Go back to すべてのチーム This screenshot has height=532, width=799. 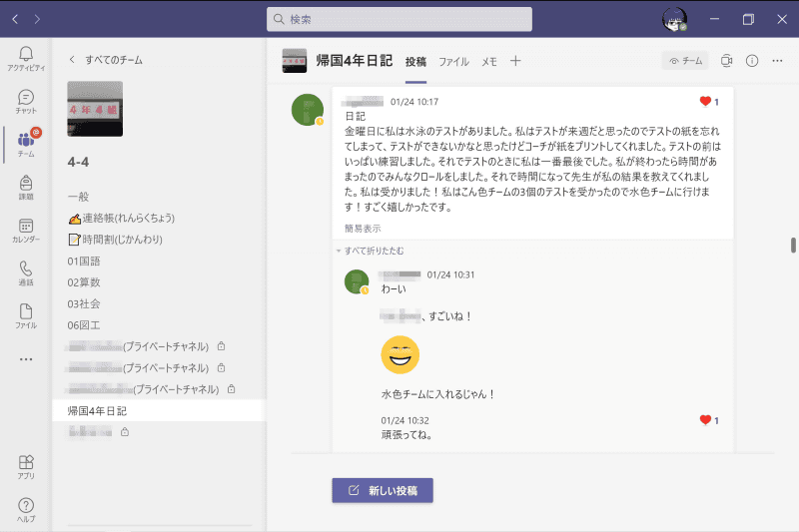click(106, 60)
